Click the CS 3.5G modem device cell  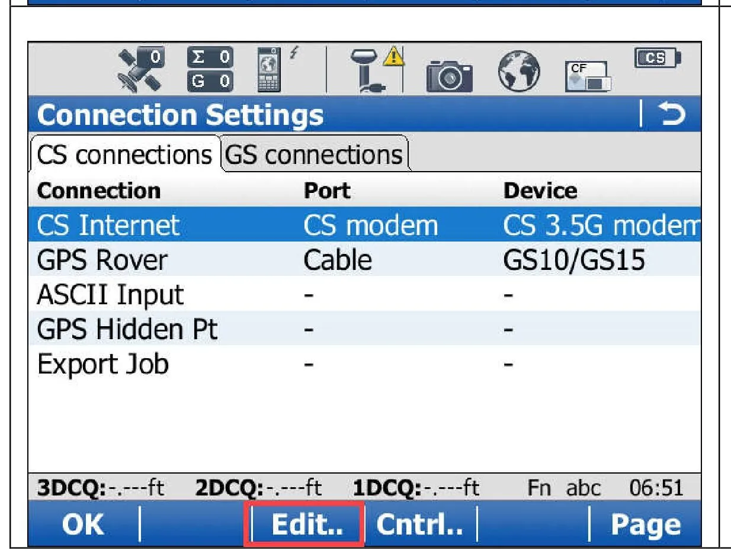[x=602, y=225]
